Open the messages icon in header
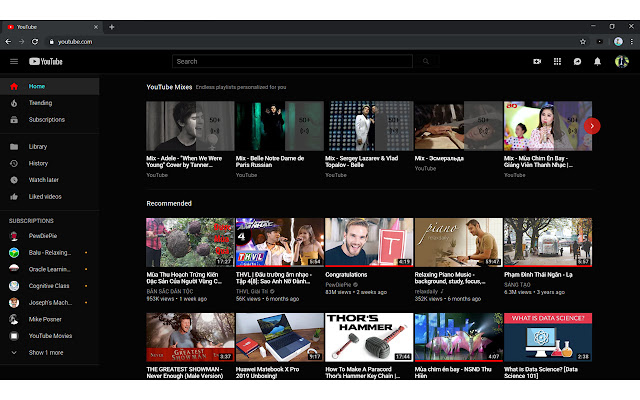The image size is (640, 400). coord(577,62)
